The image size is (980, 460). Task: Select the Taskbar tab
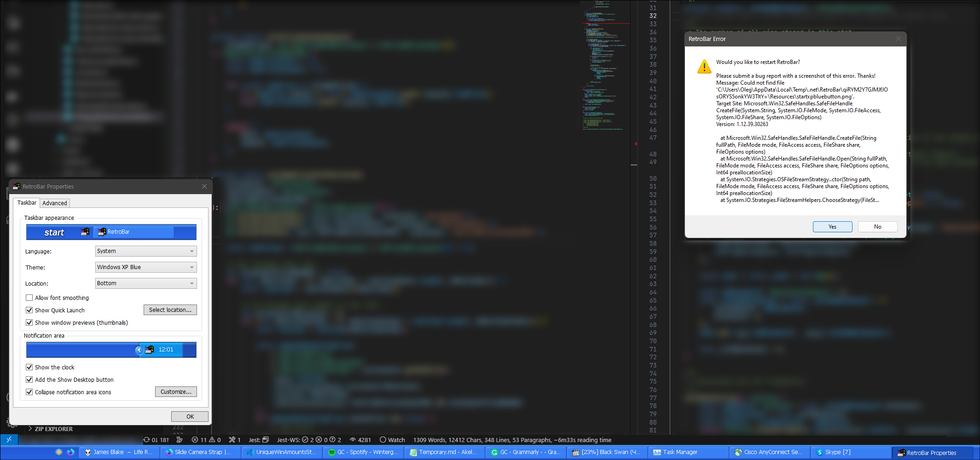click(x=26, y=202)
